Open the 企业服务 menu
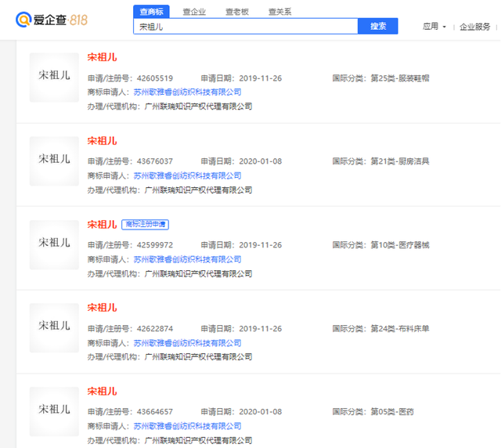Screen dimensions: 501x448 (474, 27)
